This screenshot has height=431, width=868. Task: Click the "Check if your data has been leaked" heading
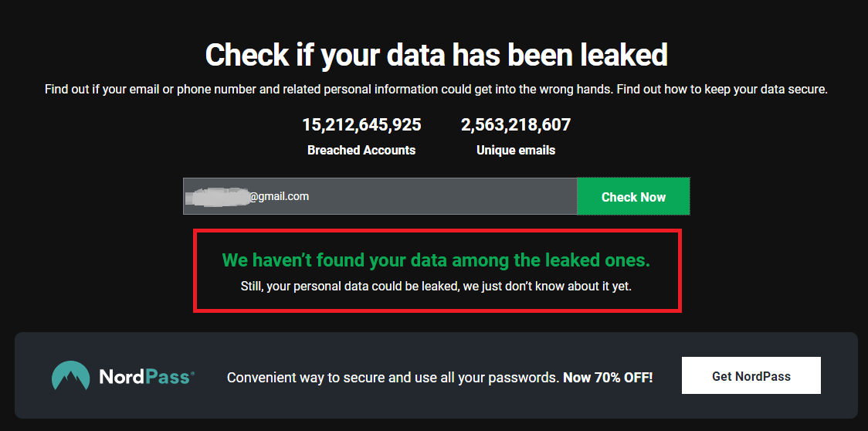[x=436, y=55]
